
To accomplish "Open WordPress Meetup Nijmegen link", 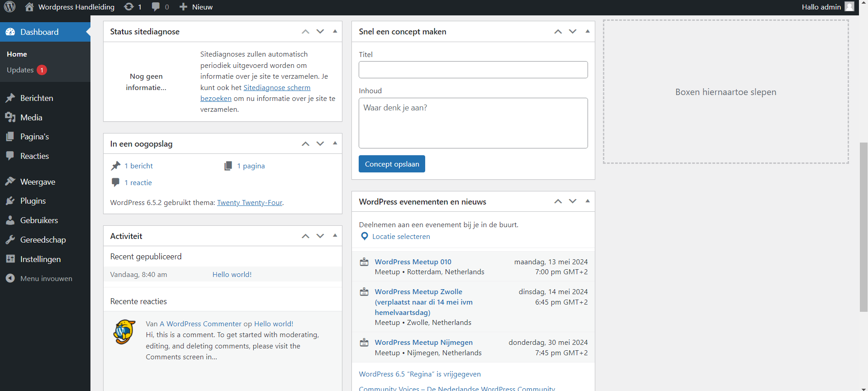I will point(424,343).
